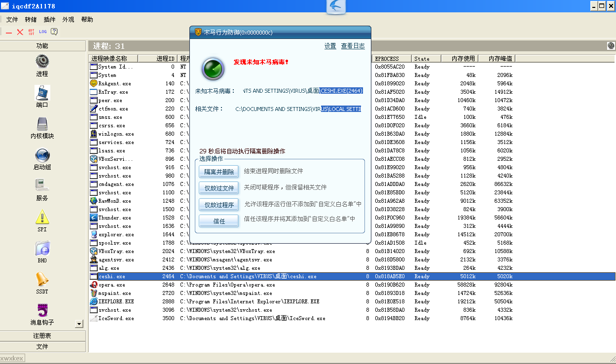Click the agentsvr.exe process icon
The height and width of the screenshot is (364, 616).
(94, 259)
